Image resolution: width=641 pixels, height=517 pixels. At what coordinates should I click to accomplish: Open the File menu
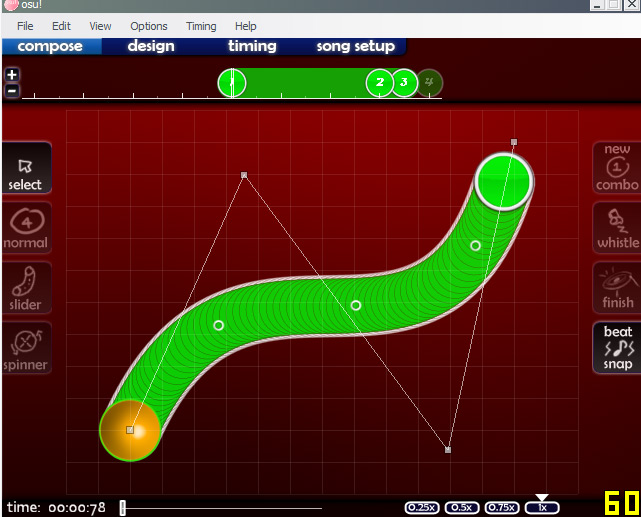(x=25, y=26)
